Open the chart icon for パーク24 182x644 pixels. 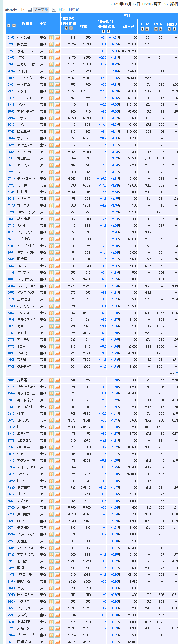pos(57,152)
